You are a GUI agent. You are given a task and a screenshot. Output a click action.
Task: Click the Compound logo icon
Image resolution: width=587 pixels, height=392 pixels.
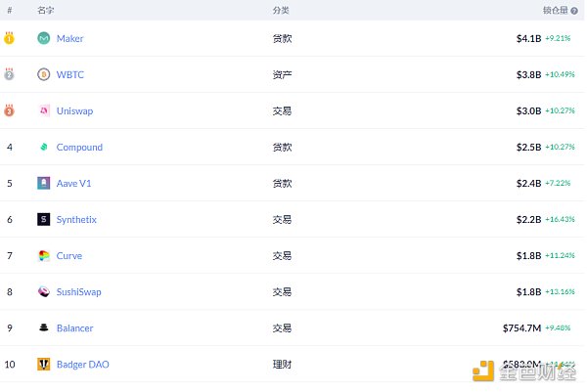tap(43, 147)
